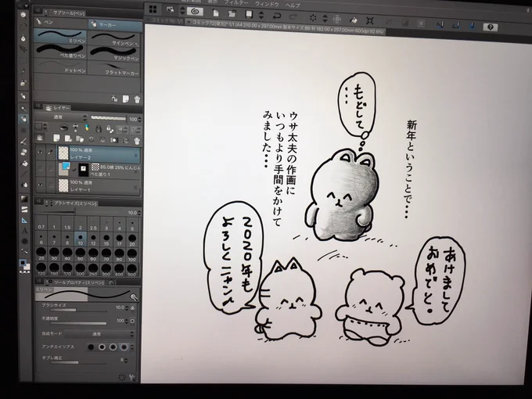Select the magnifier zoom tool
532x399 pixels.
pos(23,15)
